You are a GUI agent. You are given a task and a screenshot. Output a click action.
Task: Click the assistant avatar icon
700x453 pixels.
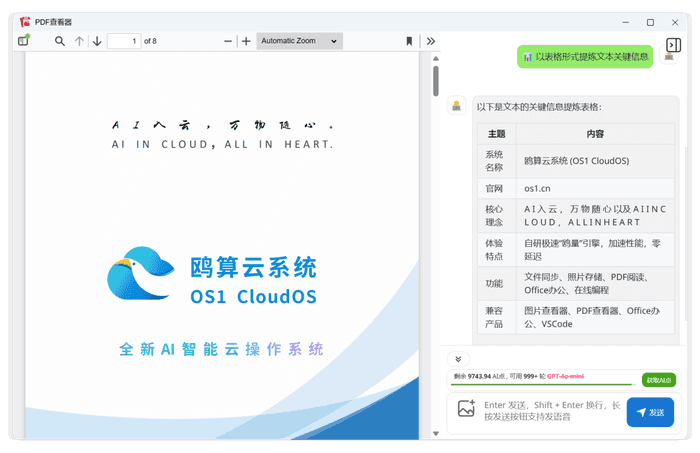(456, 106)
